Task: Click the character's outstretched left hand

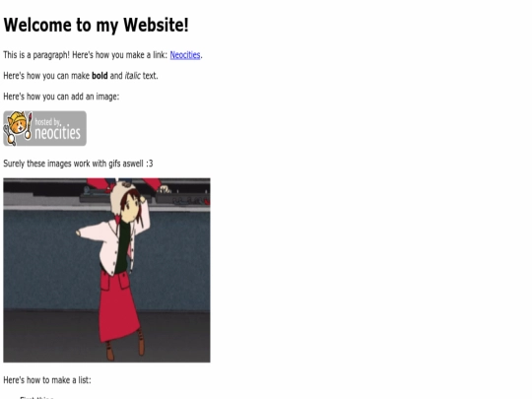Action: 79,233
